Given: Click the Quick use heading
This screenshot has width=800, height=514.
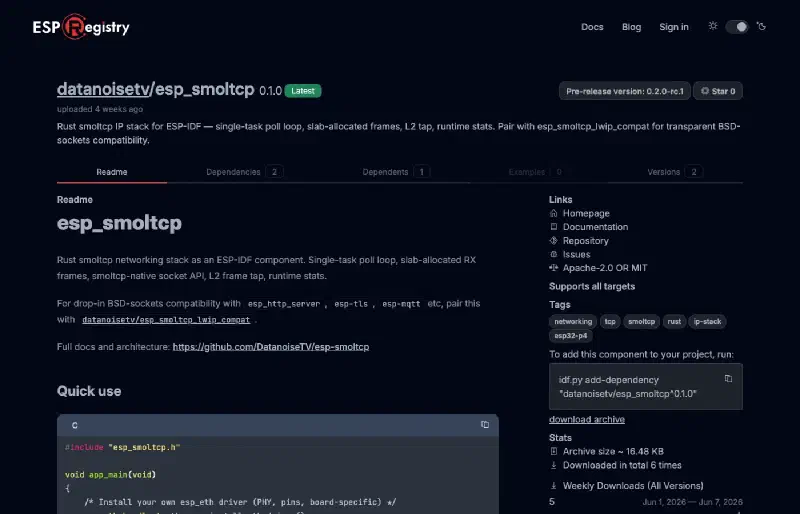Looking at the screenshot, I should (89, 391).
